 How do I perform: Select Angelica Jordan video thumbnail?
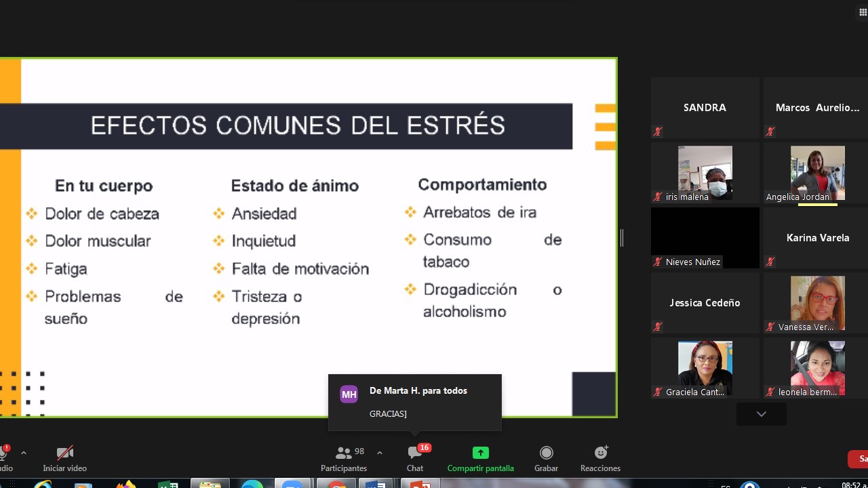817,172
